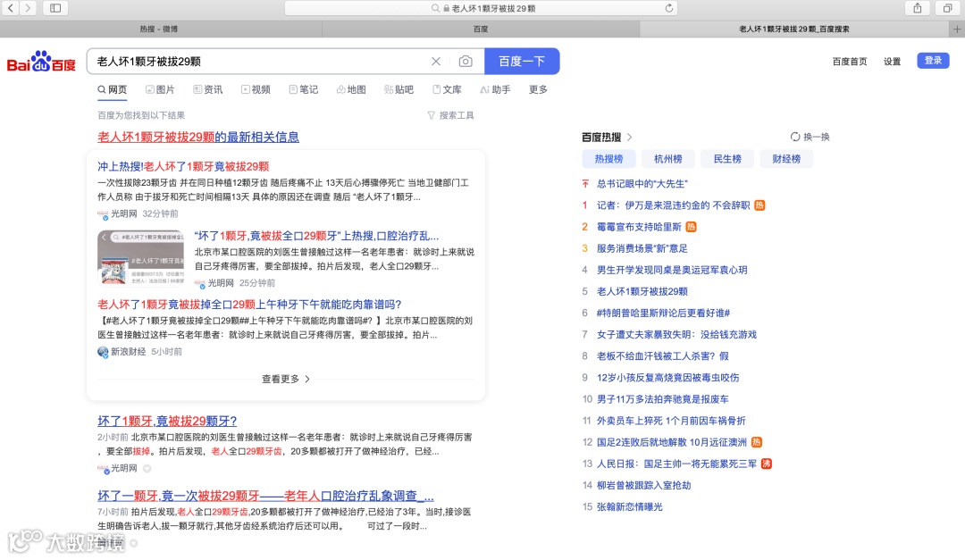Image resolution: width=965 pixels, height=560 pixels.
Task: Open 冲上热搜!老人坏了1颗牙竟被拔29颗 result
Action: [x=183, y=166]
